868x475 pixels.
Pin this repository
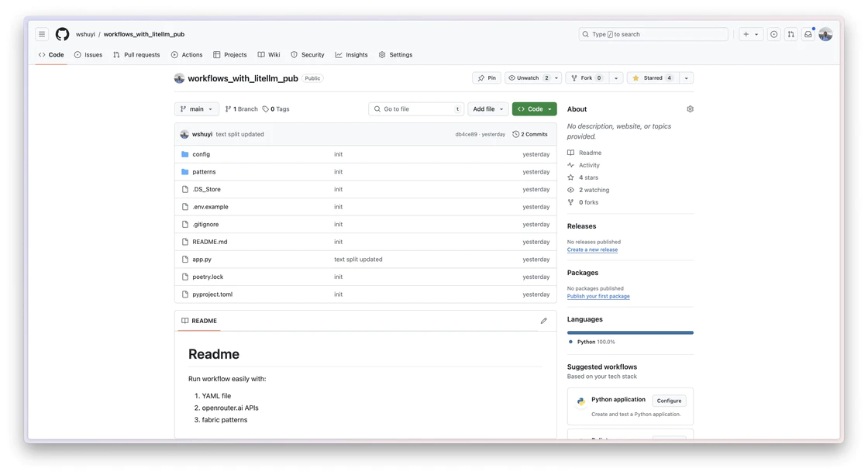coord(487,78)
